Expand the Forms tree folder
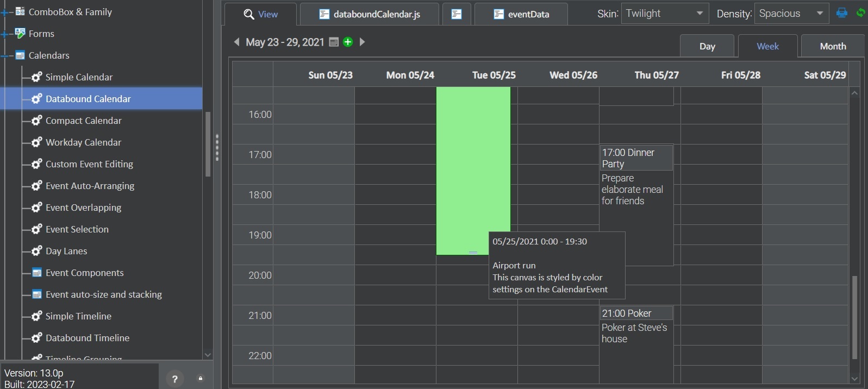Image resolution: width=868 pixels, height=389 pixels. click(x=5, y=34)
